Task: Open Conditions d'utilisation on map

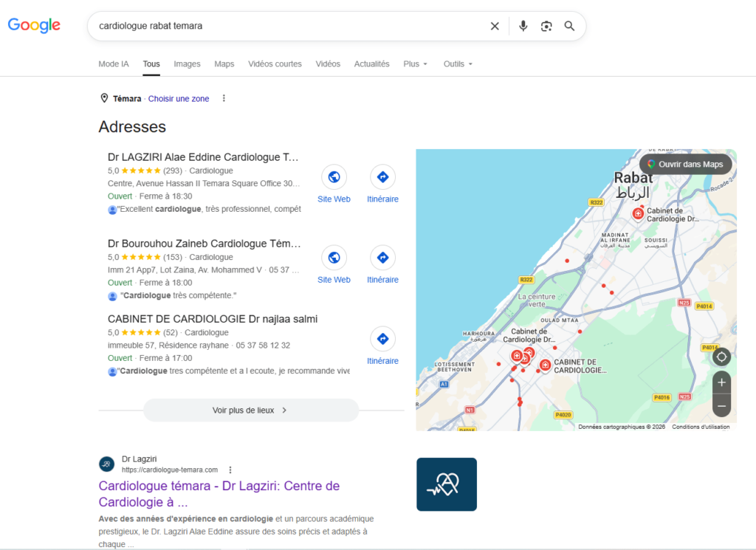Action: 701,427
